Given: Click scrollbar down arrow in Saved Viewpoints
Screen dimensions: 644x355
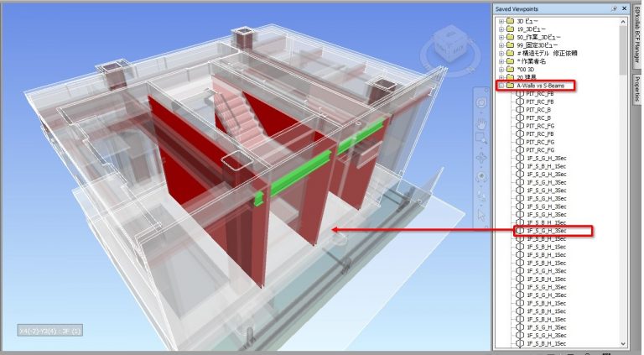Looking at the screenshot, I should point(623,343).
